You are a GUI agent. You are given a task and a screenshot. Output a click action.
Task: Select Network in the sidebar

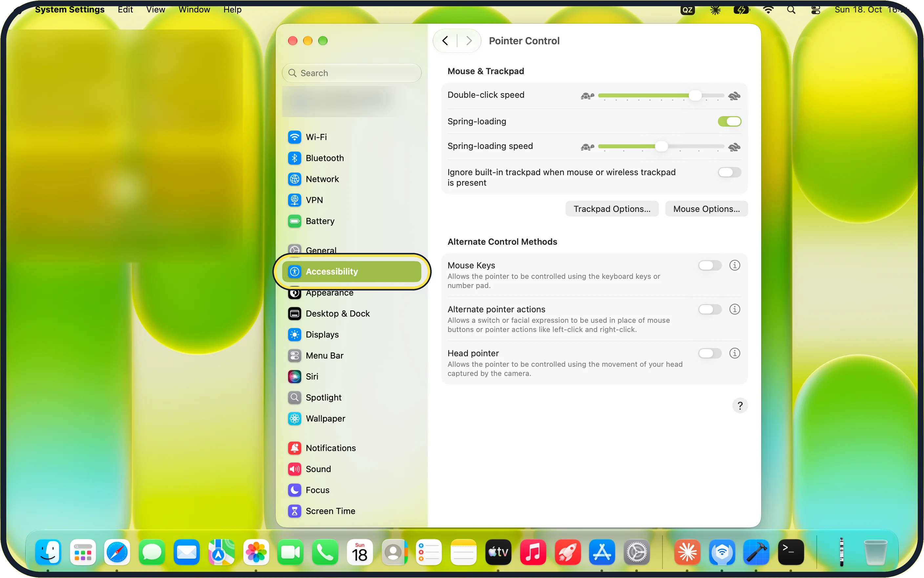(x=351, y=179)
